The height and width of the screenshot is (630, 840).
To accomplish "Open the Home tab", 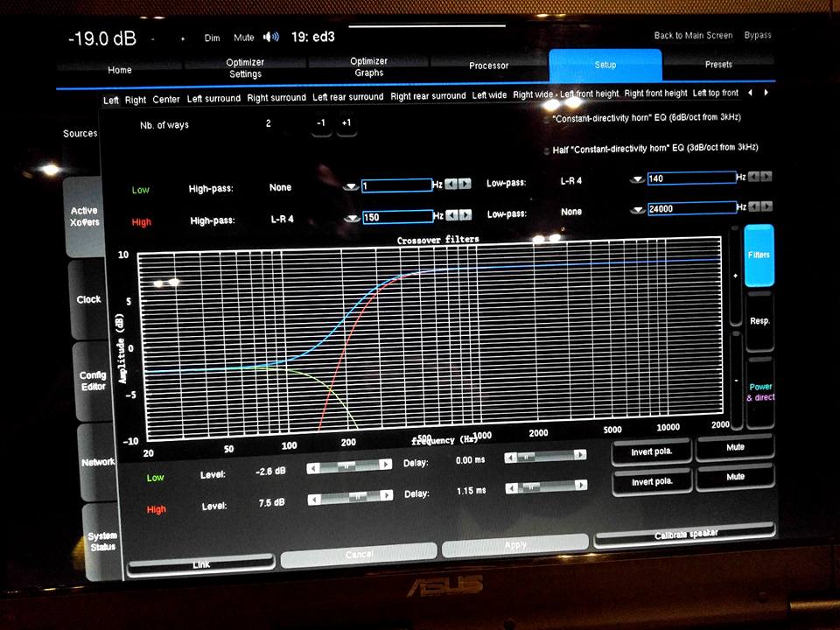I will coord(120,70).
